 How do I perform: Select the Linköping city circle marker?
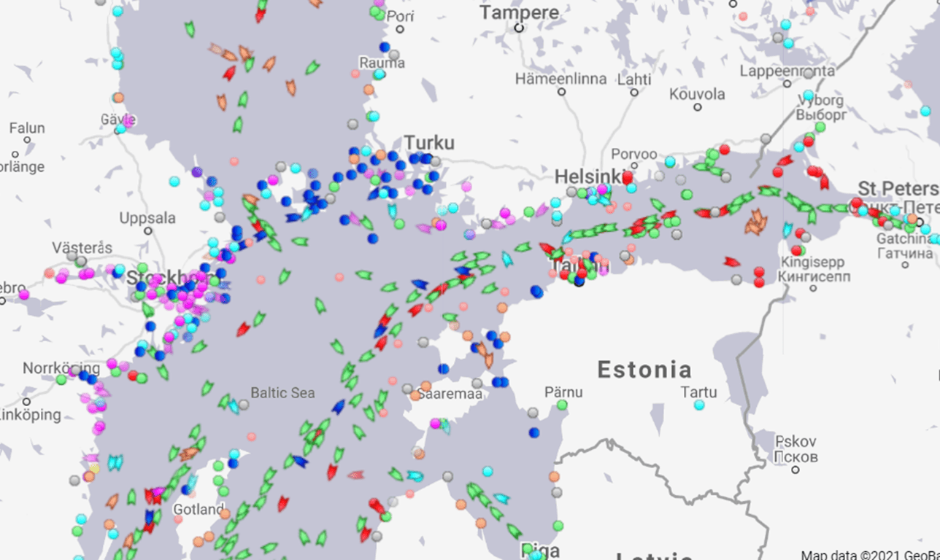(27, 402)
